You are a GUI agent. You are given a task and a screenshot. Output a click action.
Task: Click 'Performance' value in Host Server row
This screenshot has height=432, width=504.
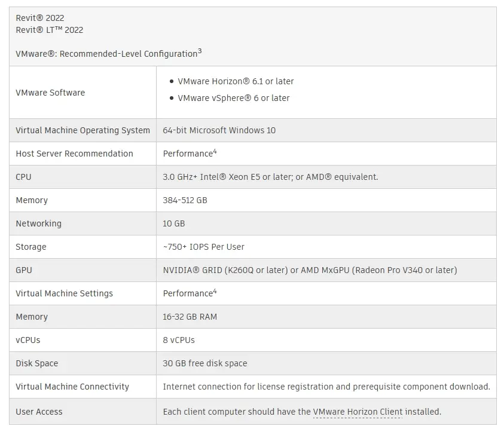click(x=190, y=153)
